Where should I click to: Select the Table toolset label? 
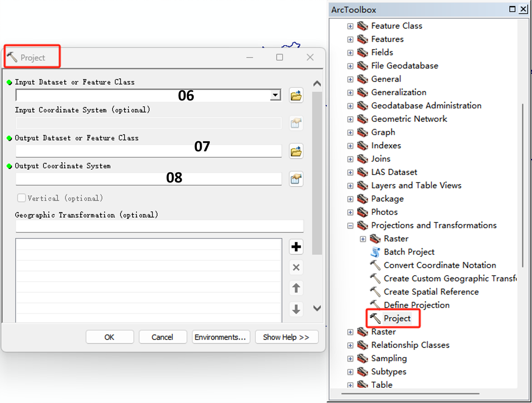(x=382, y=385)
